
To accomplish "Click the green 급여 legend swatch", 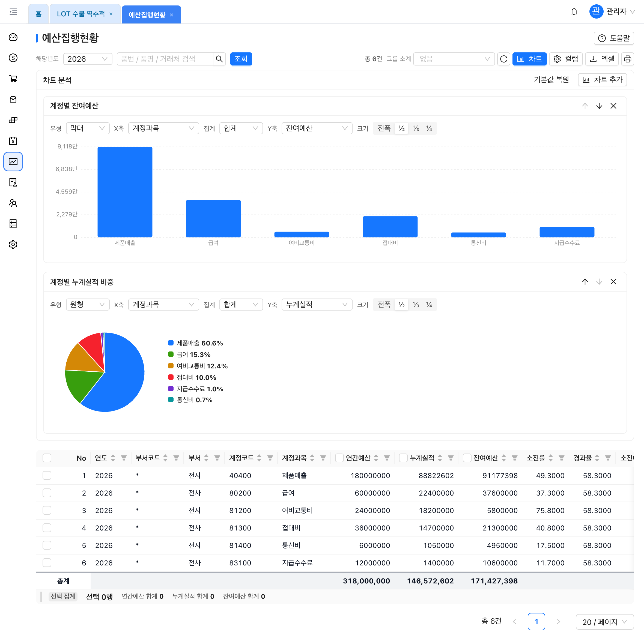I will point(171,354).
